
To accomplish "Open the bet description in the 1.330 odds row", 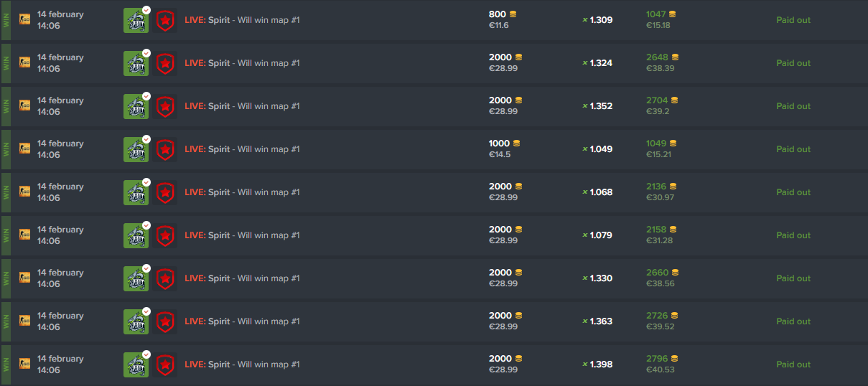I will (242, 278).
